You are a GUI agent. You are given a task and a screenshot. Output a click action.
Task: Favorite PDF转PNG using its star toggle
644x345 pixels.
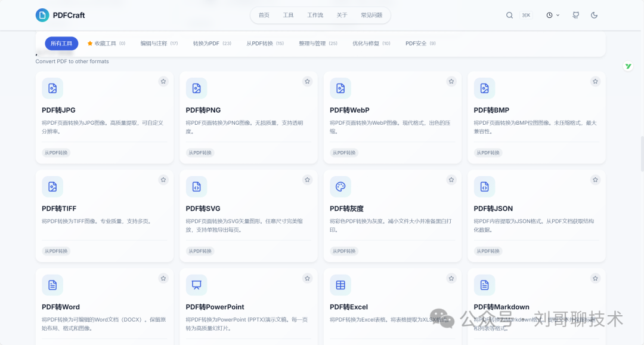coord(307,81)
